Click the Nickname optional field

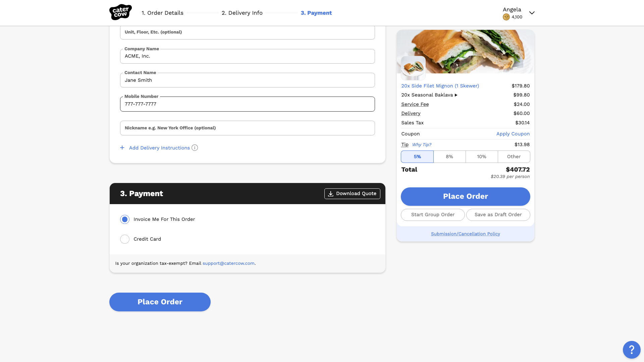(x=248, y=128)
